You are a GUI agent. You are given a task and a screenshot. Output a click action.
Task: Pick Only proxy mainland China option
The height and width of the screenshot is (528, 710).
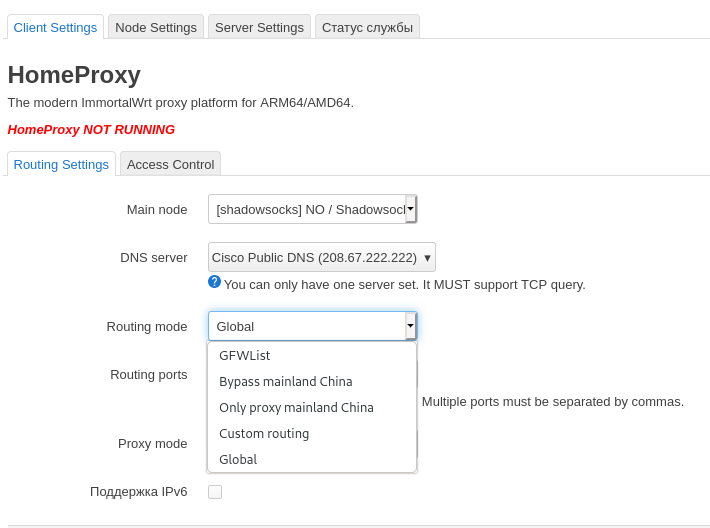tap(296, 407)
